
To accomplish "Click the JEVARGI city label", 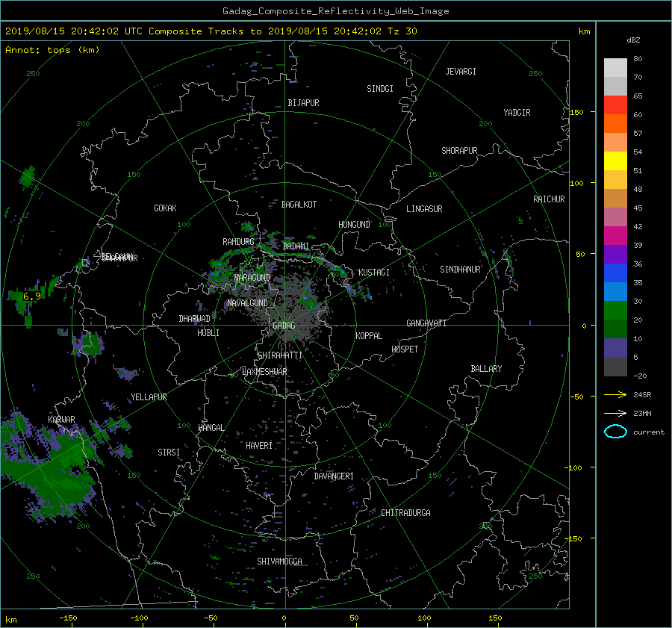I will click(x=461, y=72).
